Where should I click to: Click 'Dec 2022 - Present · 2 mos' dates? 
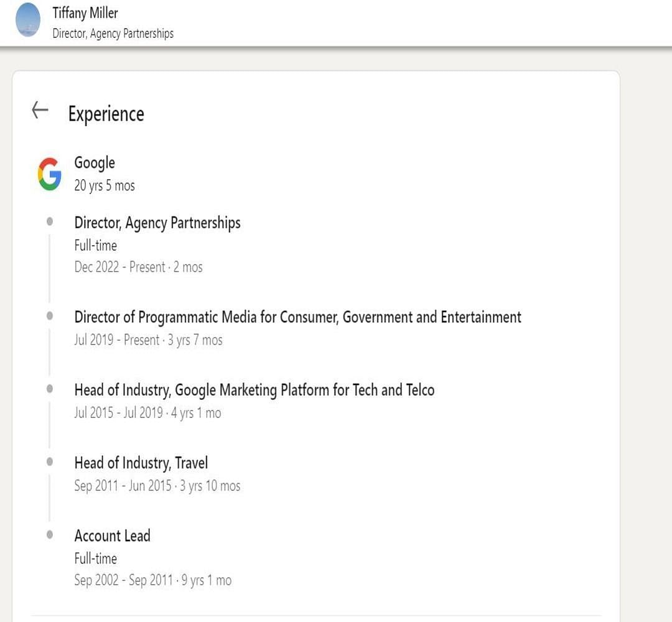[x=138, y=267]
